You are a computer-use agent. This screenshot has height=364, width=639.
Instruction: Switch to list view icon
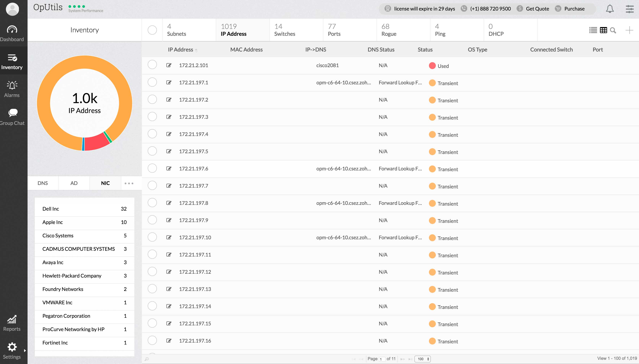(x=593, y=30)
